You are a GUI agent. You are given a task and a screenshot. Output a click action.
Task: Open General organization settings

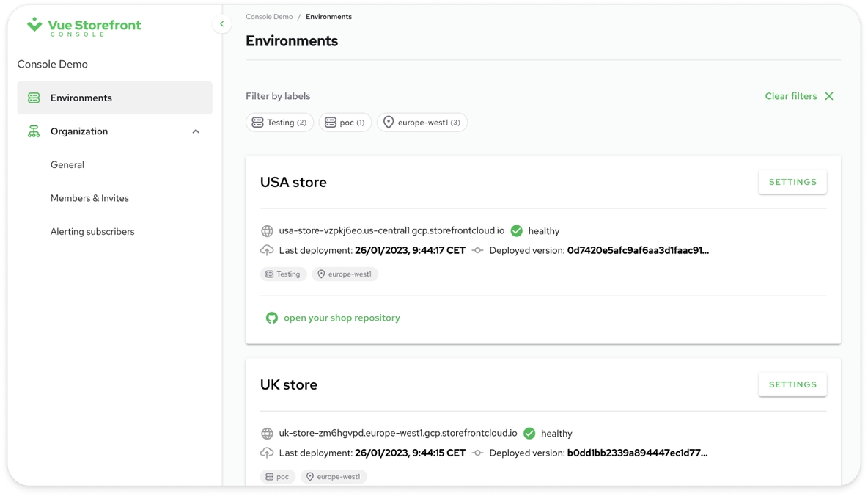(67, 164)
